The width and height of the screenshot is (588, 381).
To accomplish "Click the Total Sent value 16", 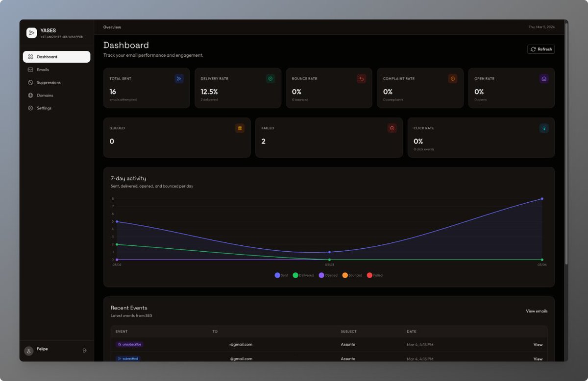I will click(113, 92).
